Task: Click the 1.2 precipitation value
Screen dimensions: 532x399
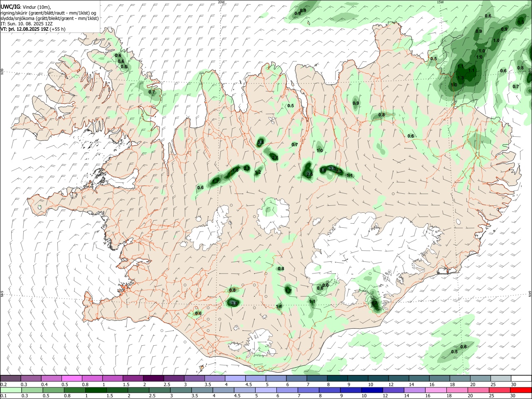Action: point(258,172)
